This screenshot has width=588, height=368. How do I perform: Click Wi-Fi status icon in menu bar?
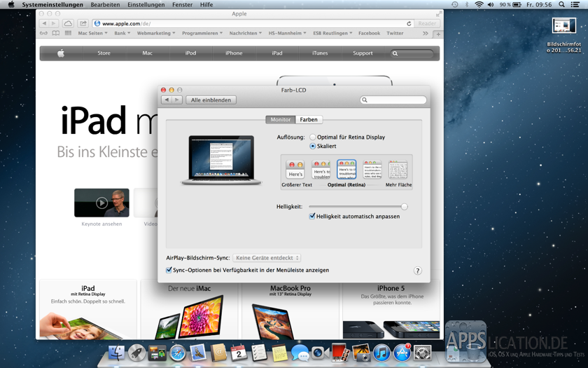pyautogui.click(x=479, y=4)
